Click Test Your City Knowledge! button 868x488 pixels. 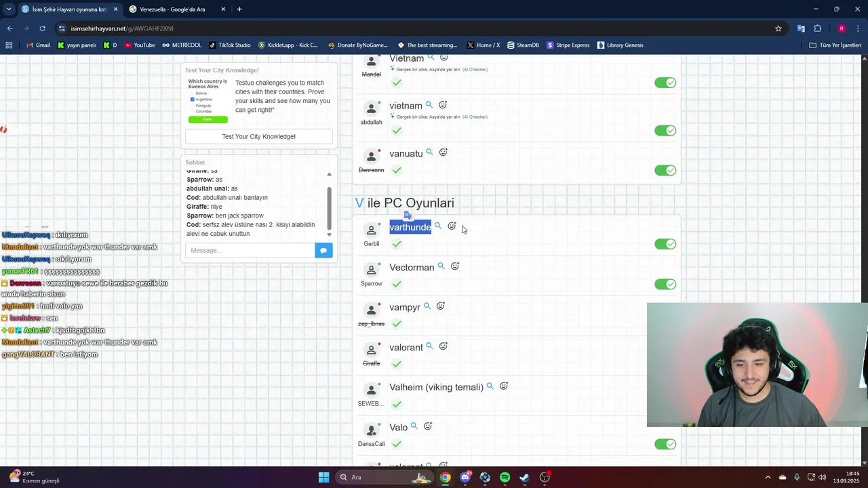tap(259, 136)
